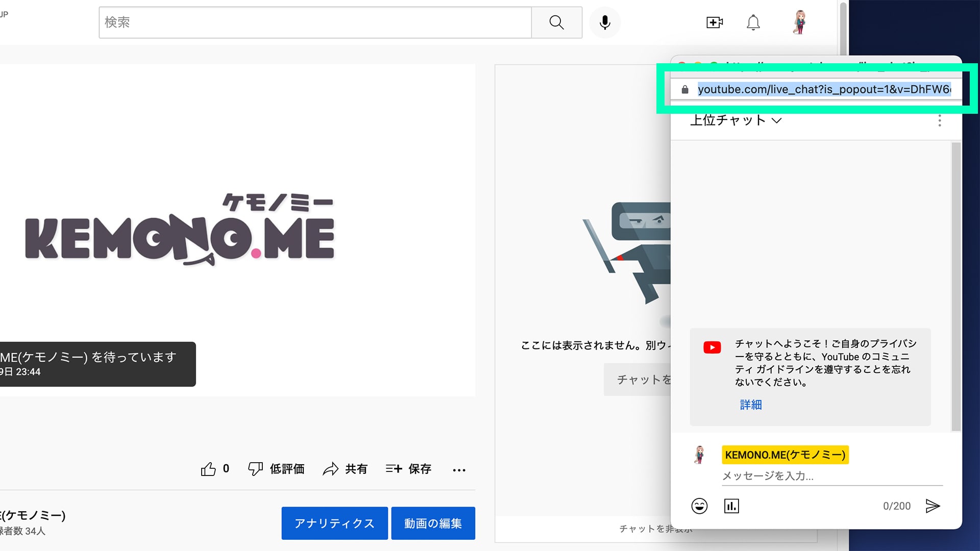
Task: Open the video more-actions ellipsis menu
Action: pyautogui.click(x=459, y=470)
